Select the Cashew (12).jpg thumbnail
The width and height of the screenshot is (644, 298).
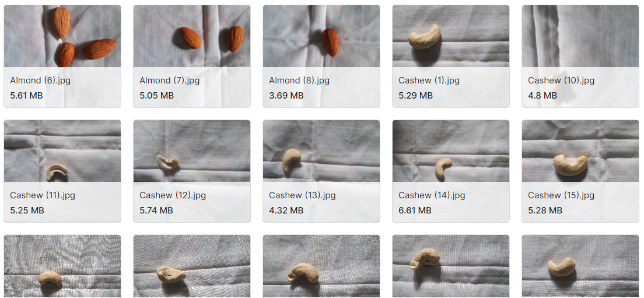[192, 151]
